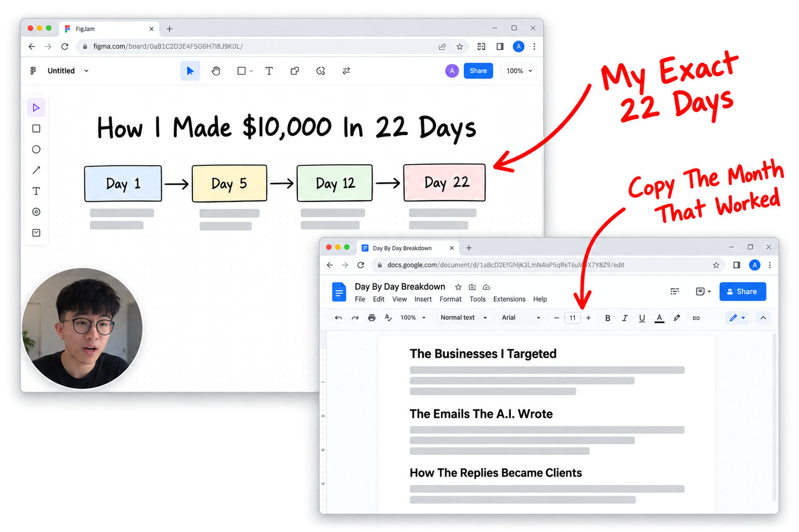The image size is (799, 532).
Task: Click the Share button in FigJam
Action: click(x=478, y=71)
